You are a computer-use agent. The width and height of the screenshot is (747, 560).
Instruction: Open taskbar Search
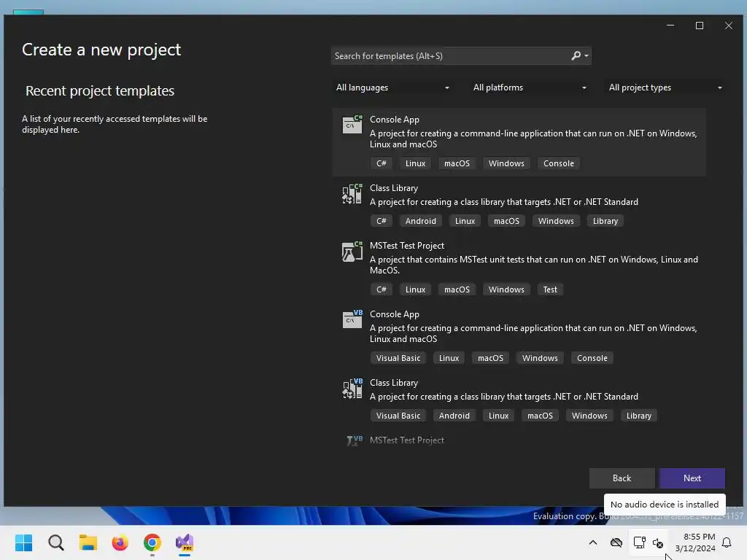click(55, 542)
